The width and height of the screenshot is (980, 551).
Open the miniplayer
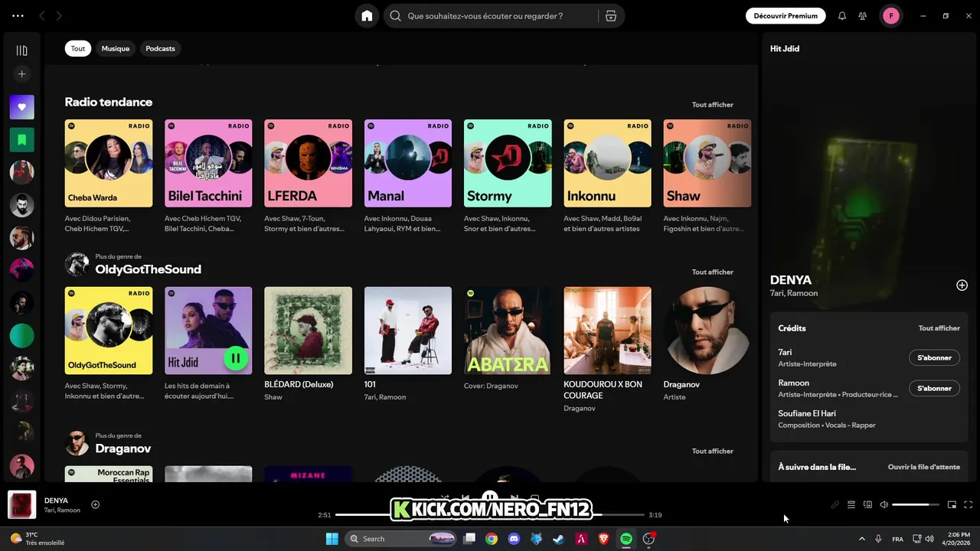point(952,504)
